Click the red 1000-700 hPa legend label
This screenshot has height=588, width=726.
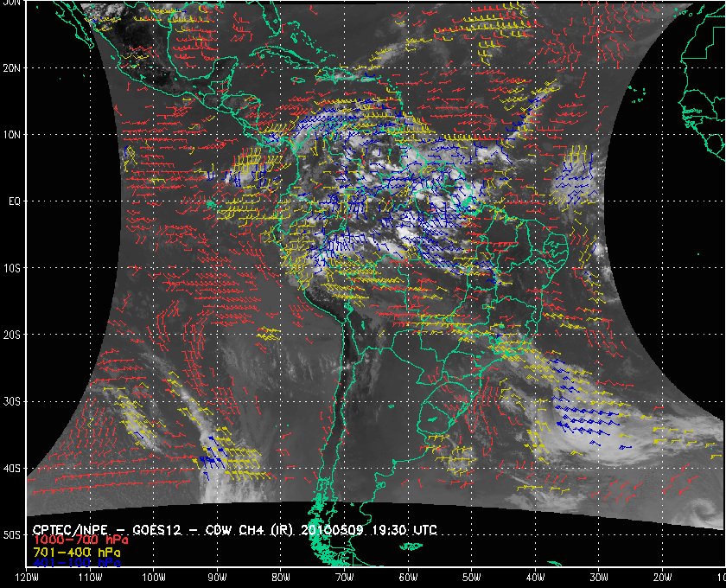tap(75, 540)
